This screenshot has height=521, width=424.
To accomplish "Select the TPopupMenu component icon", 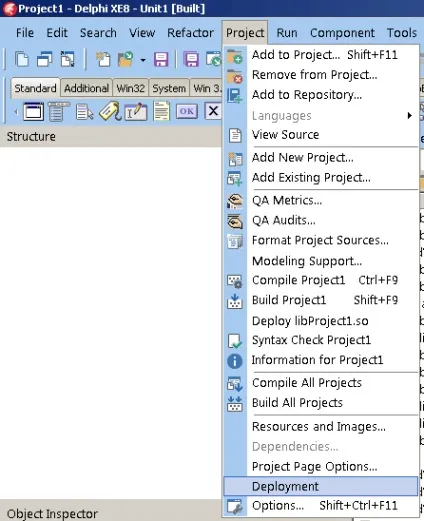I will pos(84,111).
